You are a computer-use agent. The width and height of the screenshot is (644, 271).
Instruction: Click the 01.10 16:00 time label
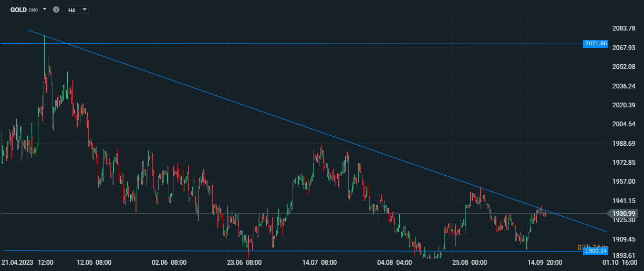click(x=620, y=262)
